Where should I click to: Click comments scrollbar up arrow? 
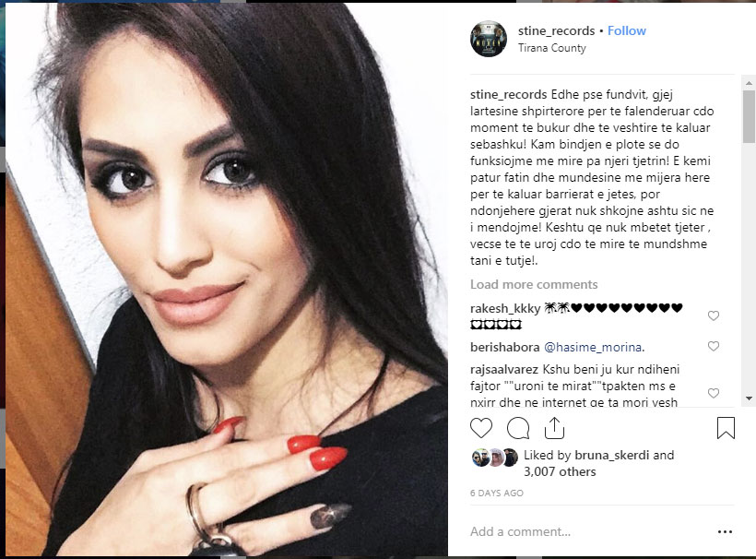tap(749, 83)
